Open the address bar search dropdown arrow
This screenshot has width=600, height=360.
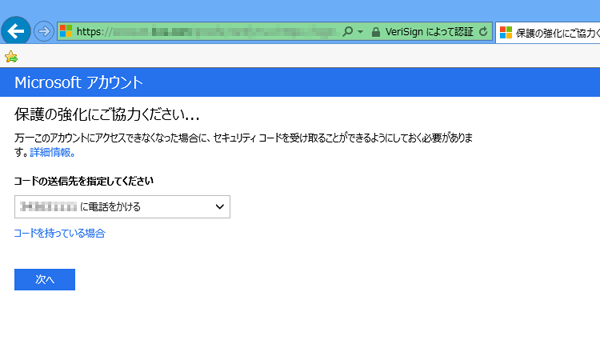click(360, 32)
